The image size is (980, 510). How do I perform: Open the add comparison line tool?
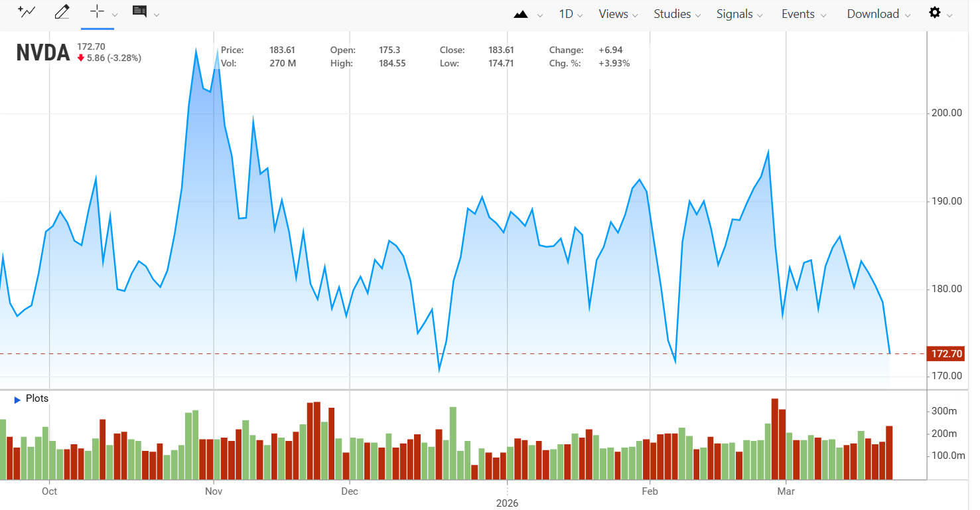point(27,11)
